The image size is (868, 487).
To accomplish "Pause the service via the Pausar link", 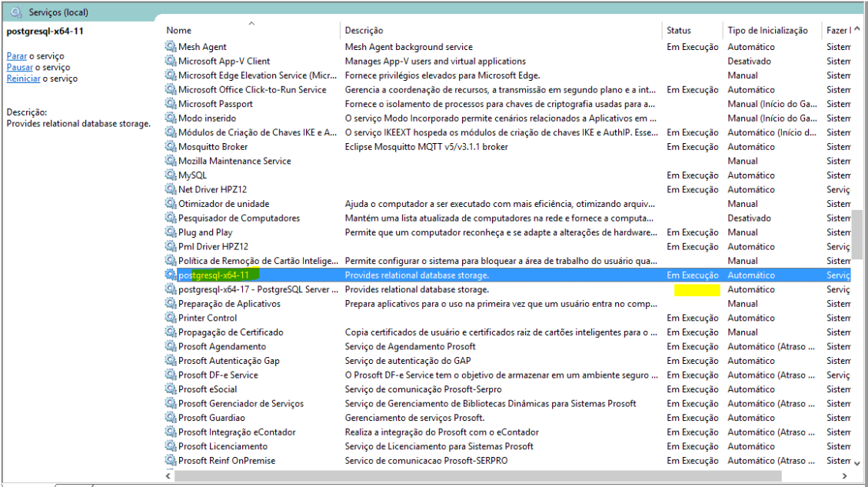I will pyautogui.click(x=20, y=67).
